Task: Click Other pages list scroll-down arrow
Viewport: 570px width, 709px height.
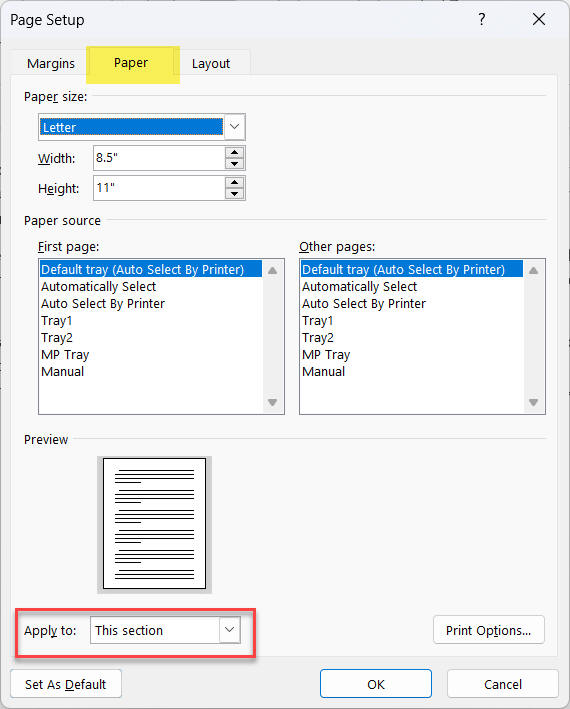Action: point(533,402)
